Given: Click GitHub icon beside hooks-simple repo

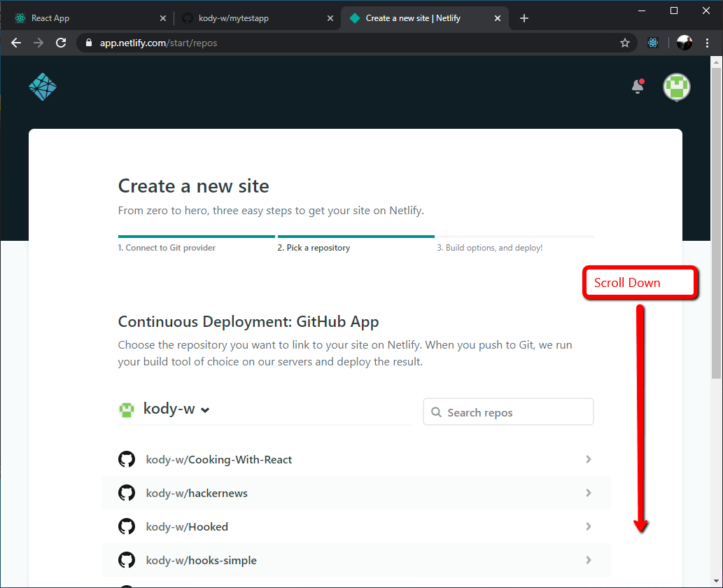Looking at the screenshot, I should coord(127,560).
